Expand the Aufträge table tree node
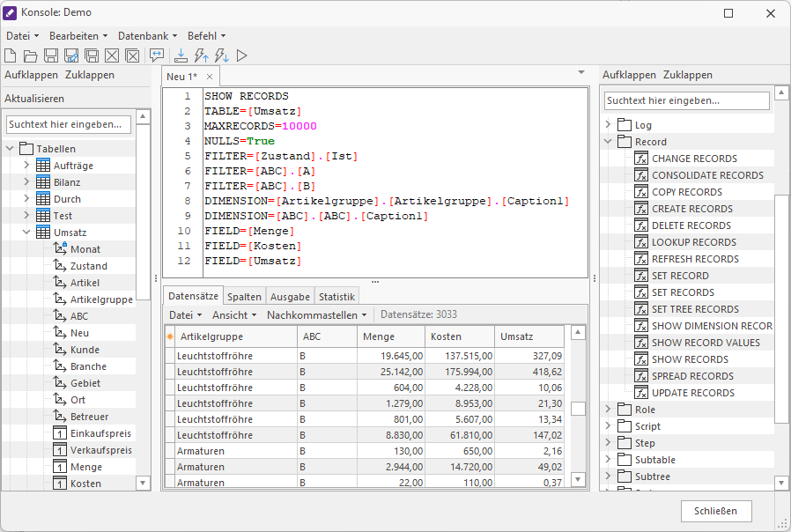The image size is (791, 532). point(26,166)
